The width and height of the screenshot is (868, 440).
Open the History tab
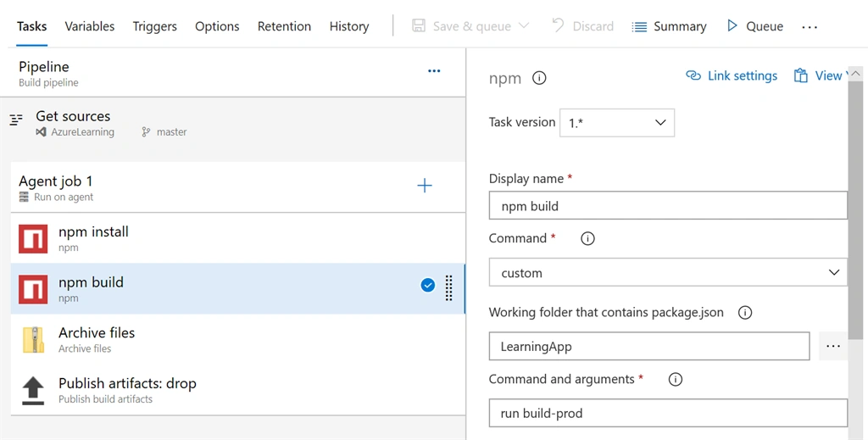click(x=348, y=26)
